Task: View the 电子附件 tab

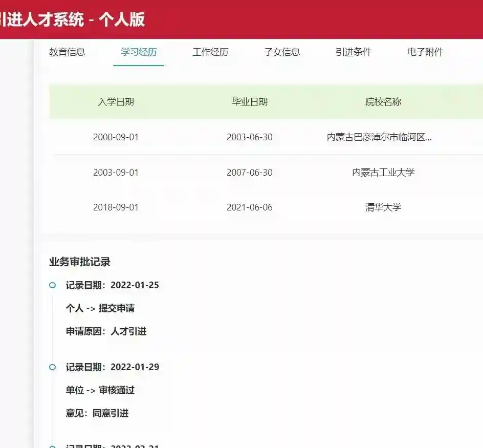Action: coord(425,52)
